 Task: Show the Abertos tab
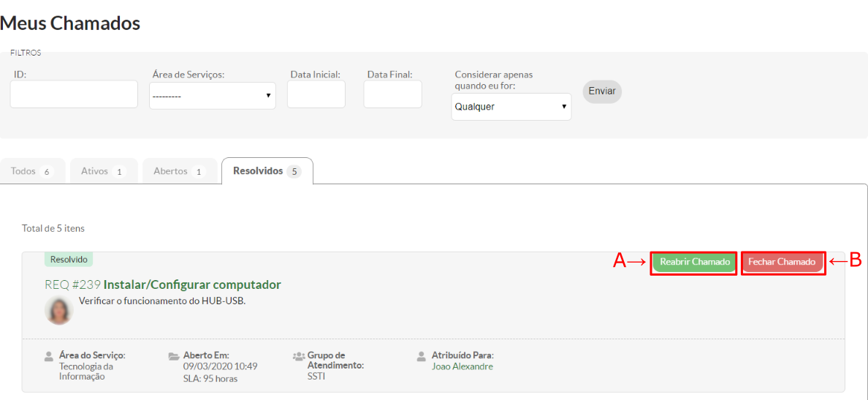[179, 171]
